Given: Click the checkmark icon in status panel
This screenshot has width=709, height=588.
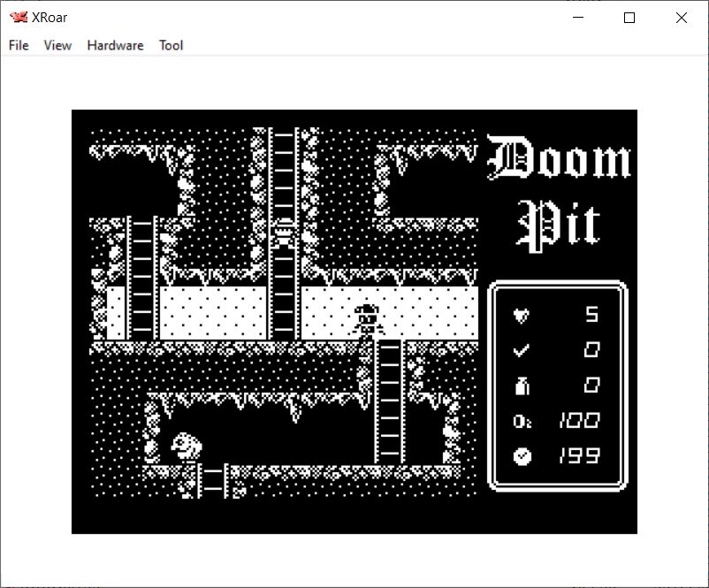Looking at the screenshot, I should tap(522, 350).
